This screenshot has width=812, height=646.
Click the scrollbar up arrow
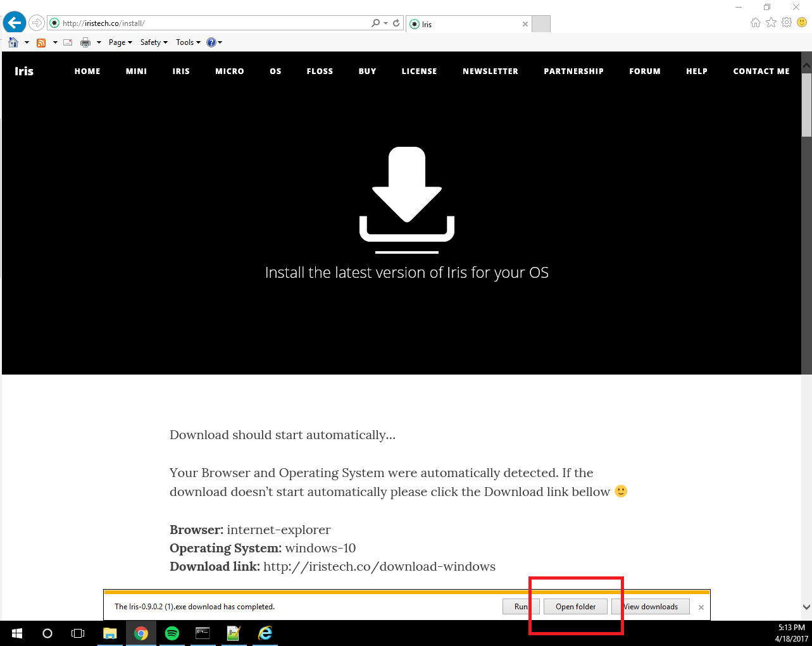point(806,65)
